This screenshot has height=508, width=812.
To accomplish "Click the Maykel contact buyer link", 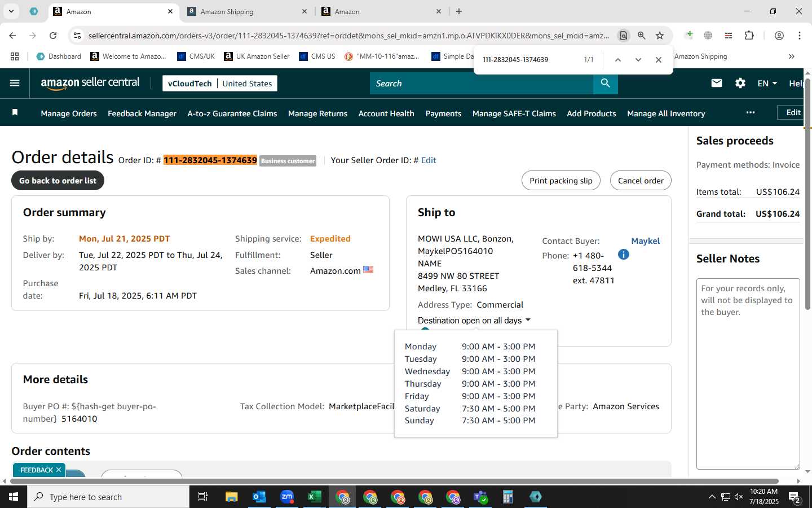I will tap(645, 241).
